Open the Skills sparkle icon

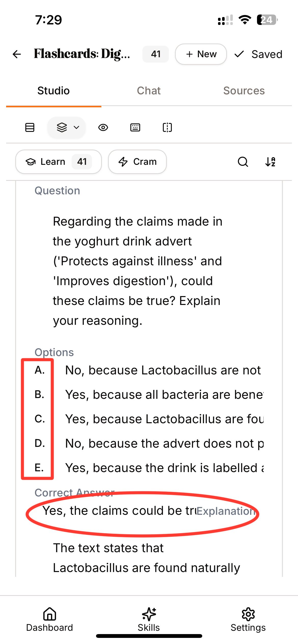click(149, 620)
